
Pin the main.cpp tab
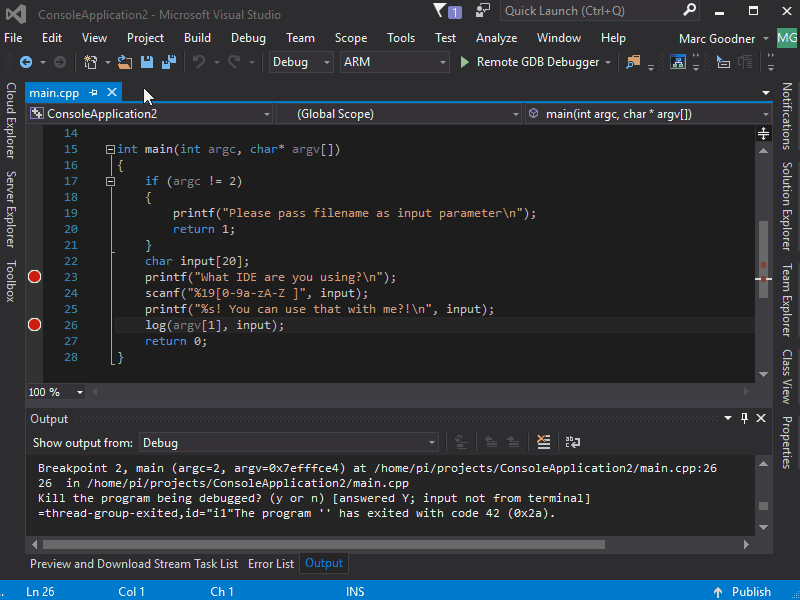(x=94, y=93)
